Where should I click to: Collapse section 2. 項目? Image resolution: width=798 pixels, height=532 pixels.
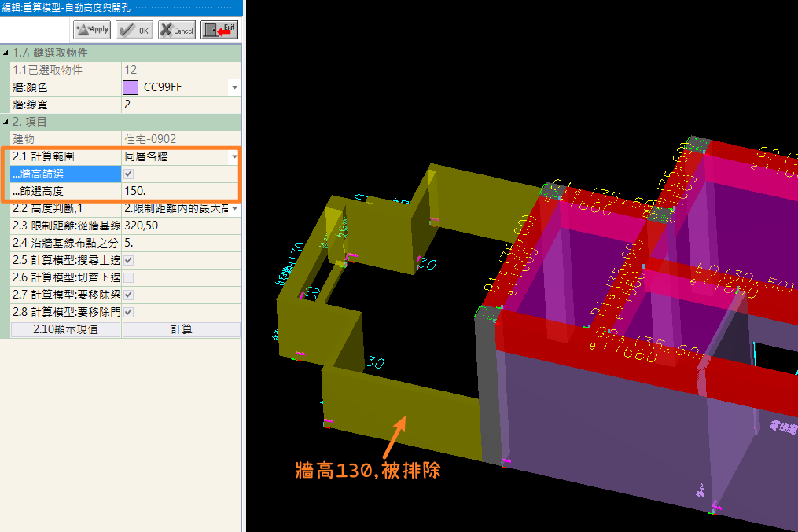coord(7,122)
